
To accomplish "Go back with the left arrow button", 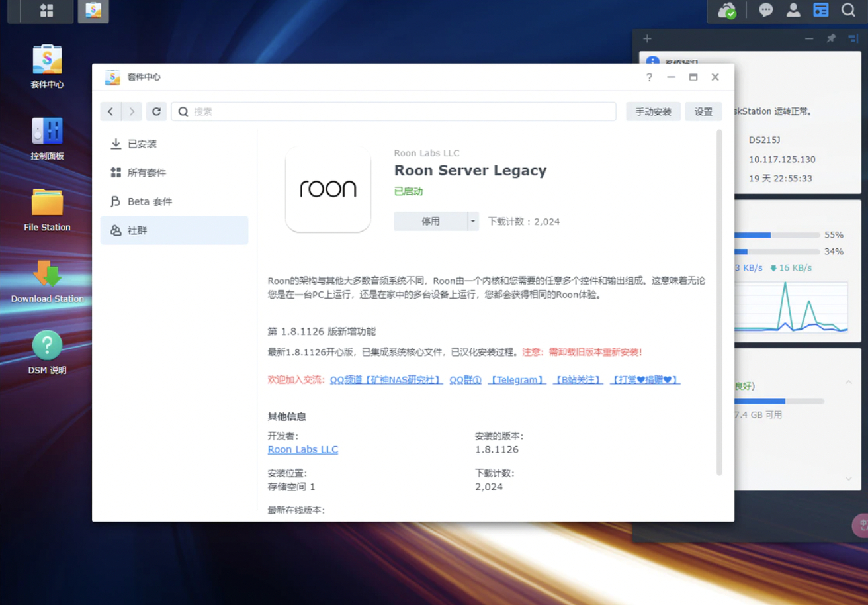I will click(x=110, y=112).
